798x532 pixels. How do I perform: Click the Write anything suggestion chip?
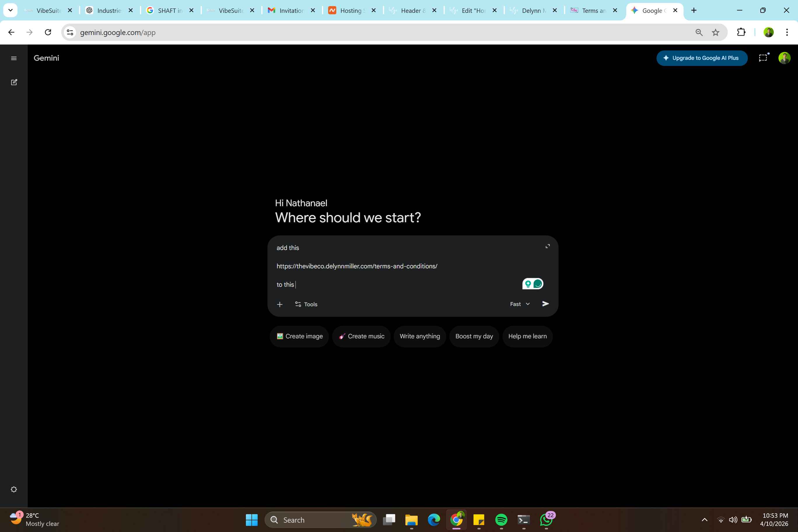pyautogui.click(x=420, y=336)
